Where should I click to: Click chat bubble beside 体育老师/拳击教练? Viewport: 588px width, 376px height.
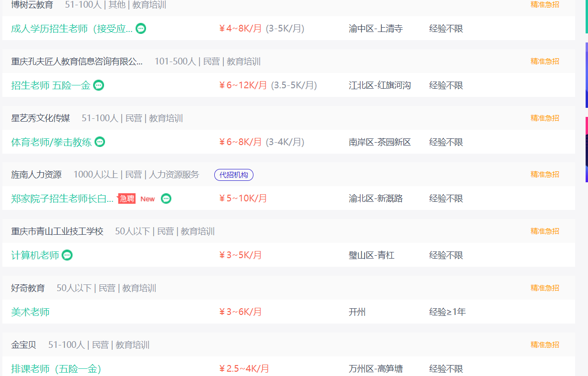click(100, 142)
